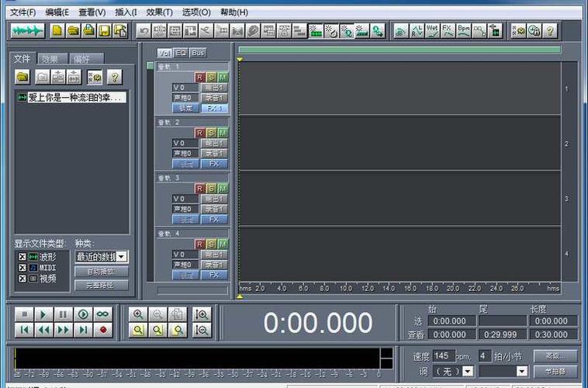Click the track 1 output button

coord(214,88)
